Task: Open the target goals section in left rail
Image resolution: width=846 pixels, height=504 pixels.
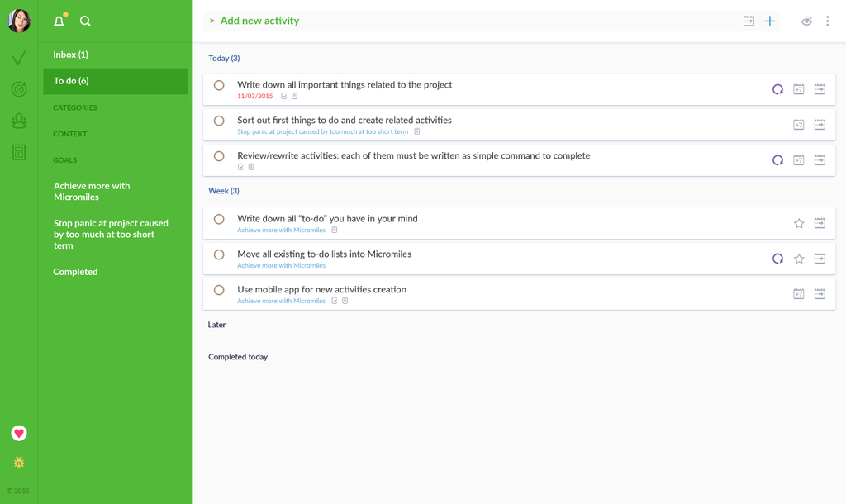Action: 19,89
